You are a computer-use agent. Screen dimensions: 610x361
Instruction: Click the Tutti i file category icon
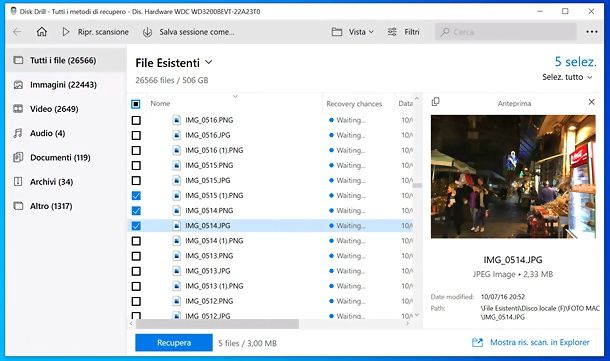coord(18,60)
